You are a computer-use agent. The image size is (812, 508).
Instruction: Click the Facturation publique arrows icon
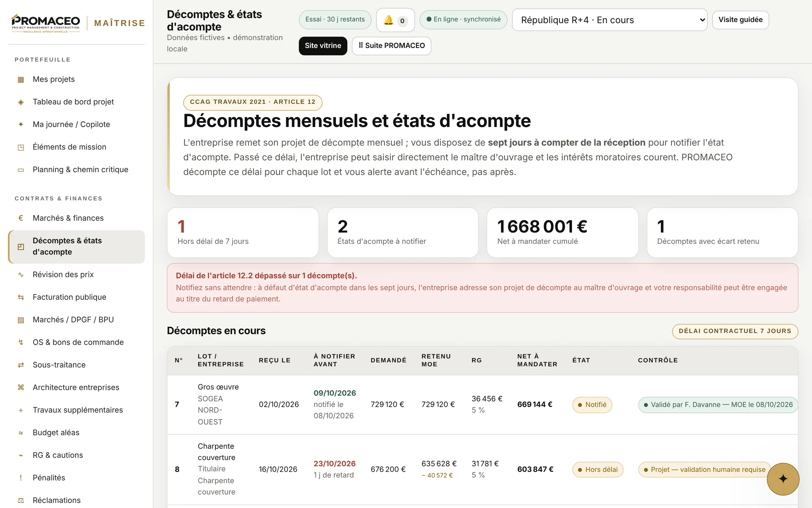tap(21, 297)
